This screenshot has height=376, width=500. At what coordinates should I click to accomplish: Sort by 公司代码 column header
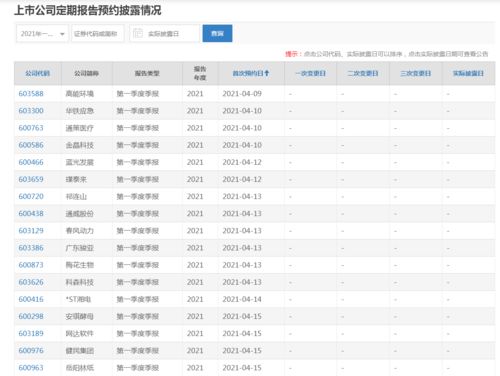coord(37,73)
